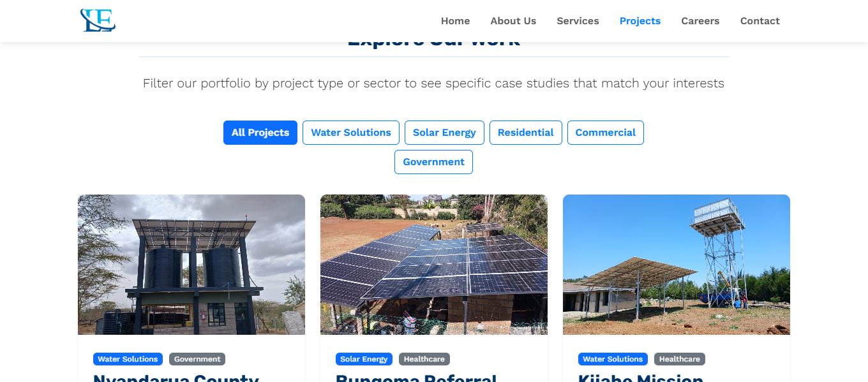Open the Home nav link
Viewport: 868px width, 382px height.
[x=455, y=21]
